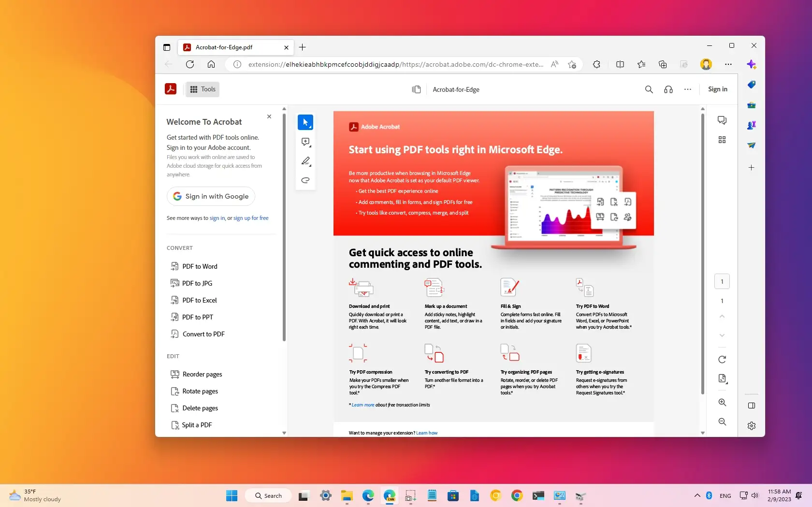Open the Comments panel on the right
This screenshot has width=812, height=507.
[x=722, y=120]
